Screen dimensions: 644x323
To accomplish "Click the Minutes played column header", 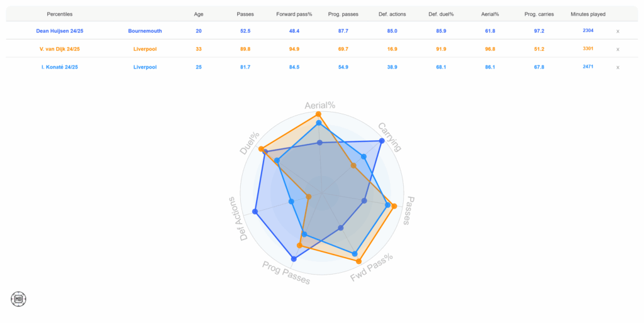I will click(588, 14).
